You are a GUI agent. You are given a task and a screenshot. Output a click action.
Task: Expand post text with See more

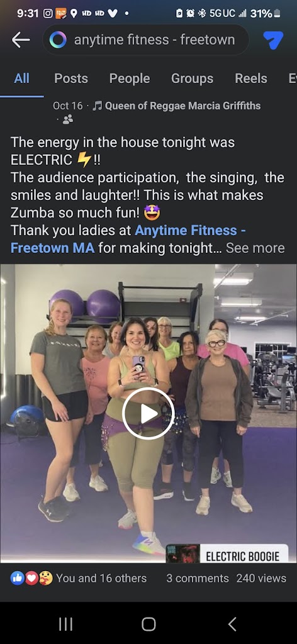click(x=255, y=248)
